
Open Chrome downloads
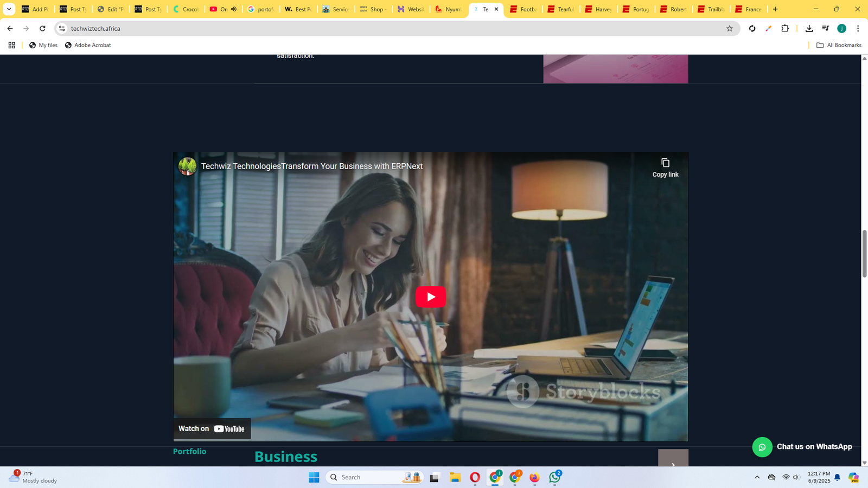point(809,28)
